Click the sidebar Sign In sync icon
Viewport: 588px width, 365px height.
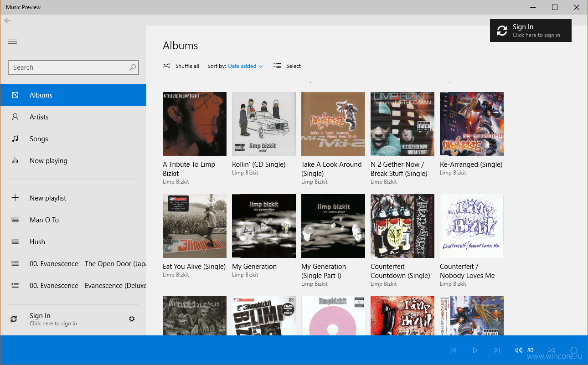[x=14, y=319]
